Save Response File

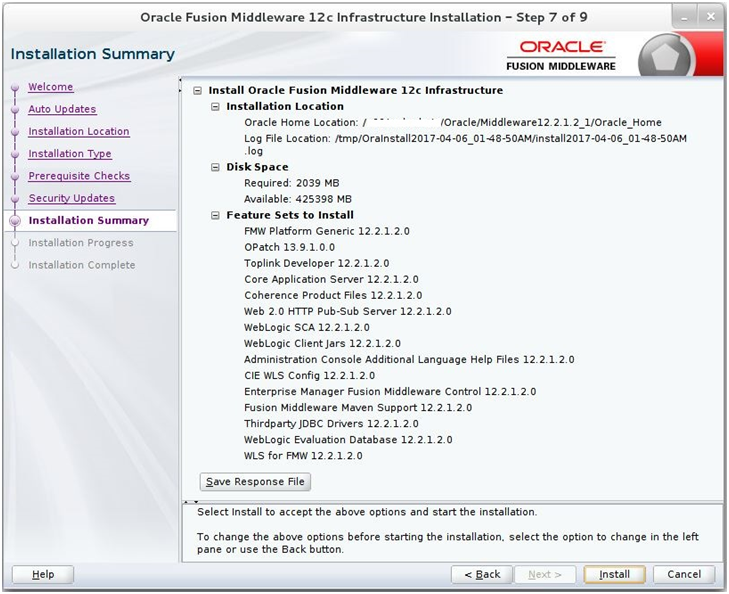click(x=255, y=482)
